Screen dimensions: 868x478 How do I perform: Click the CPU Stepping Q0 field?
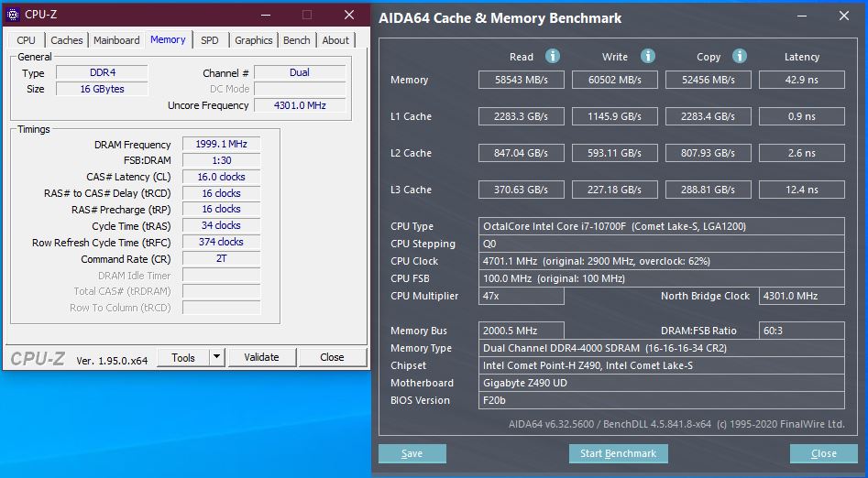point(662,244)
